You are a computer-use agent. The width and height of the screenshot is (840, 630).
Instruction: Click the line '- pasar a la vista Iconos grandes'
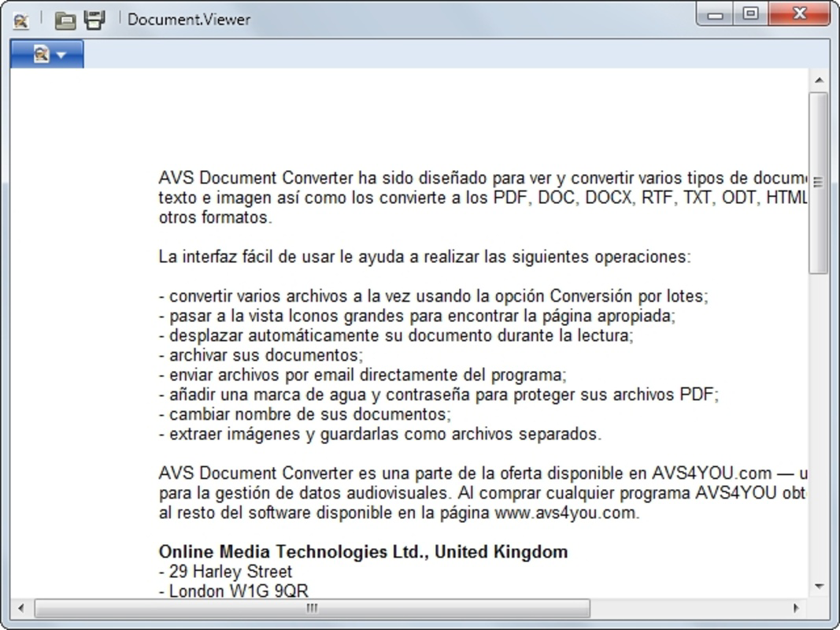(416, 316)
